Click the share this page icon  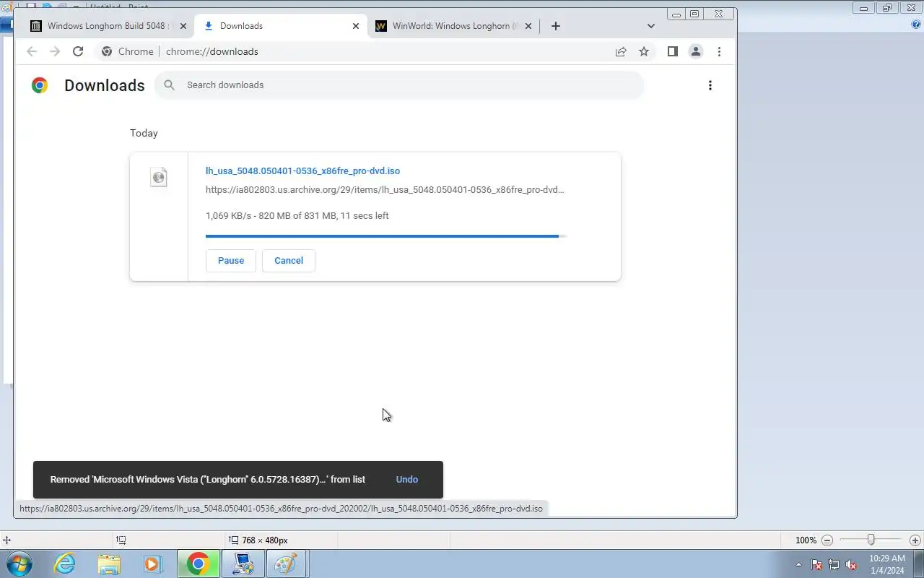pos(621,51)
